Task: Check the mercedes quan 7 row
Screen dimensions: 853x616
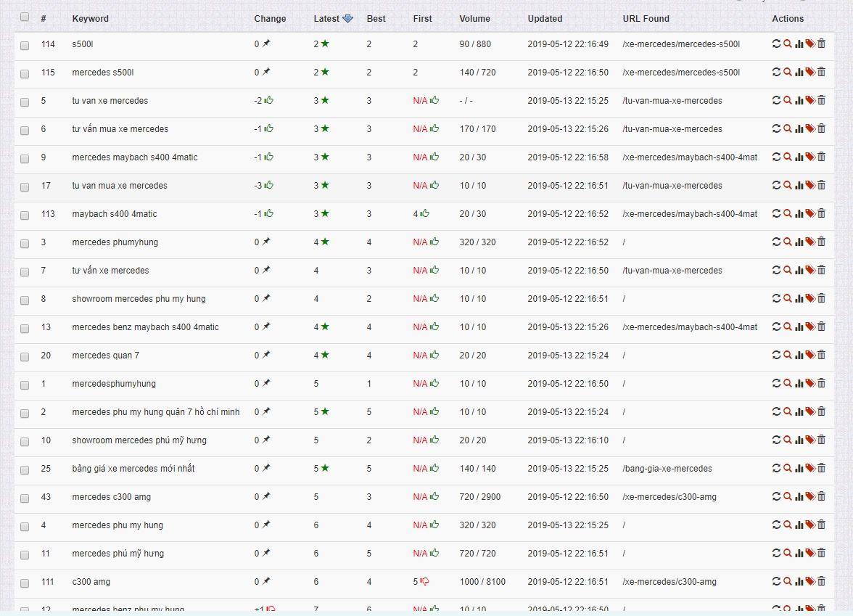Action: pyautogui.click(x=25, y=357)
